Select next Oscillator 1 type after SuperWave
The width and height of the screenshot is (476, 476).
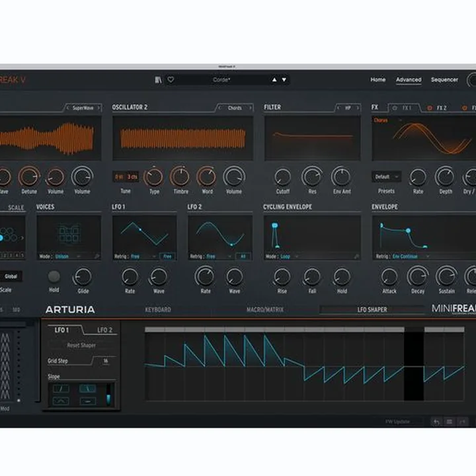point(99,108)
